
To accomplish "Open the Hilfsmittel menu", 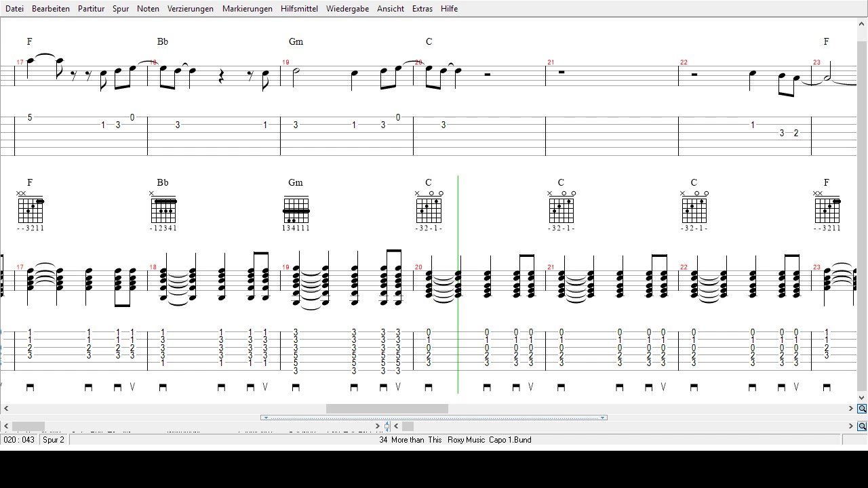I will point(299,9).
